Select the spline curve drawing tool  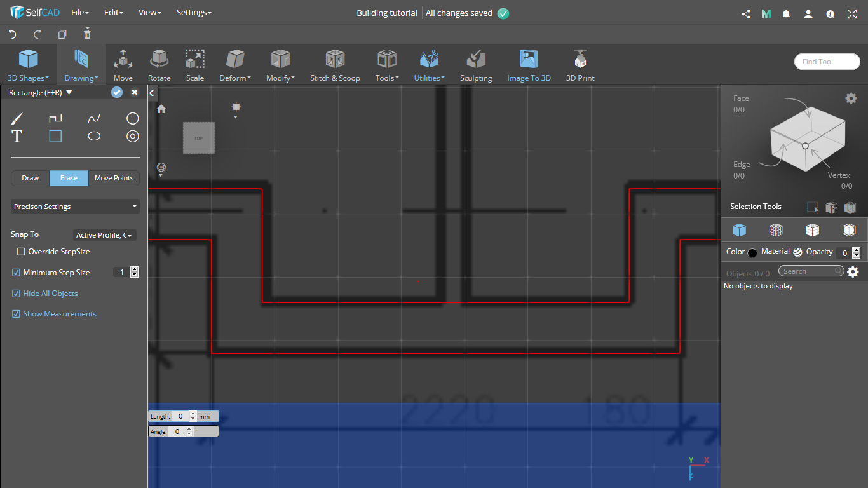pyautogui.click(x=94, y=118)
